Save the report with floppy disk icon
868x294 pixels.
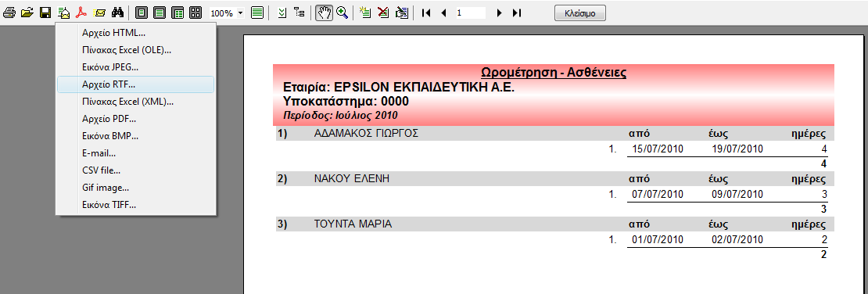(x=46, y=13)
